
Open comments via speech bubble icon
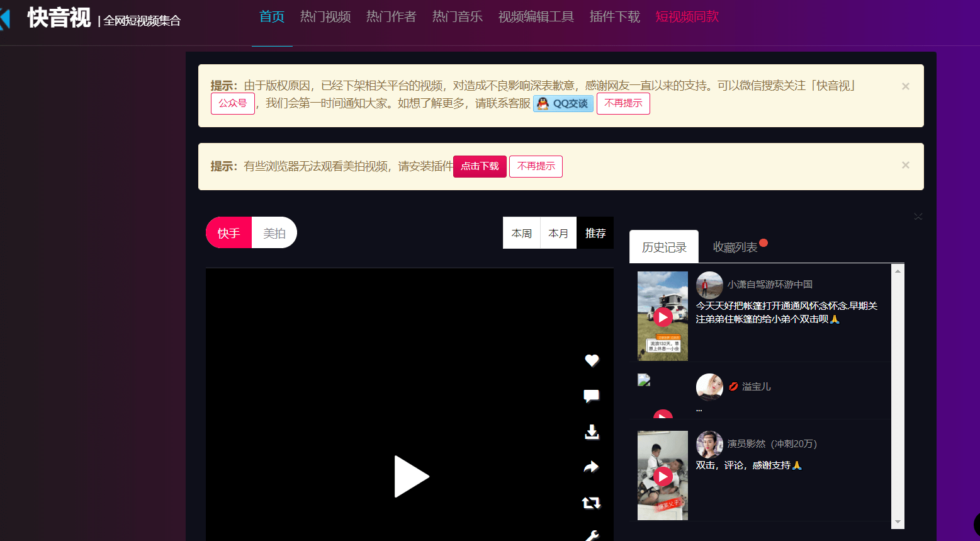[591, 396]
